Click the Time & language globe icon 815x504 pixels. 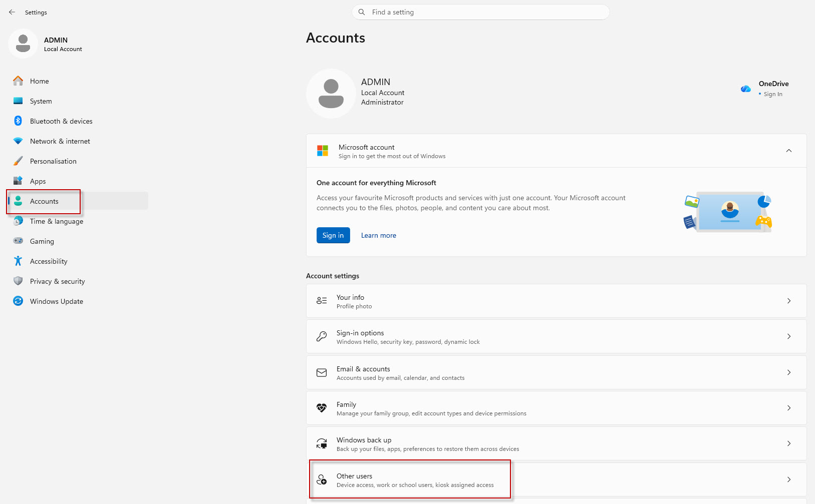pyautogui.click(x=18, y=221)
